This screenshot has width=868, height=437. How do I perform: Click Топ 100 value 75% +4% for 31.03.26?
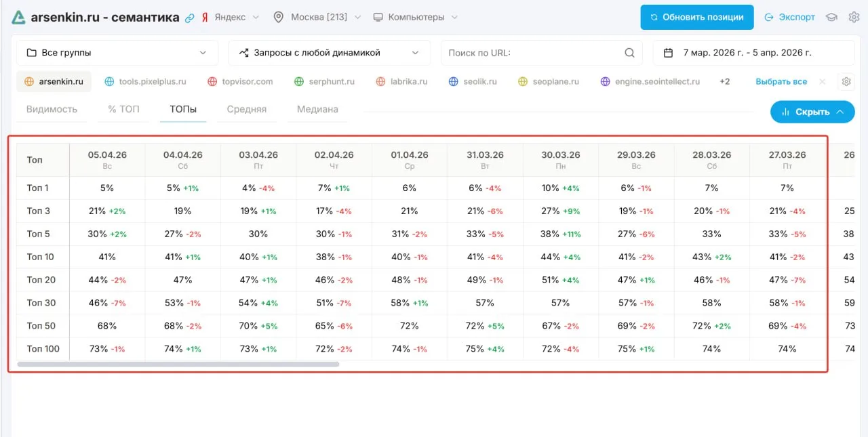click(486, 349)
